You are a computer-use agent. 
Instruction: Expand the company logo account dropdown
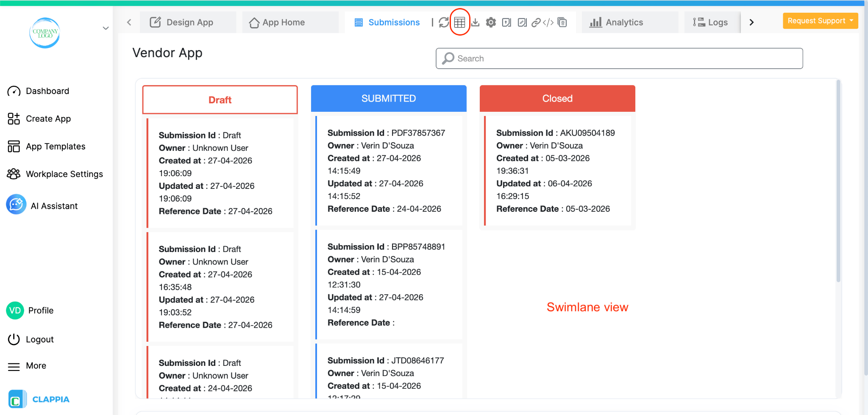click(x=106, y=28)
